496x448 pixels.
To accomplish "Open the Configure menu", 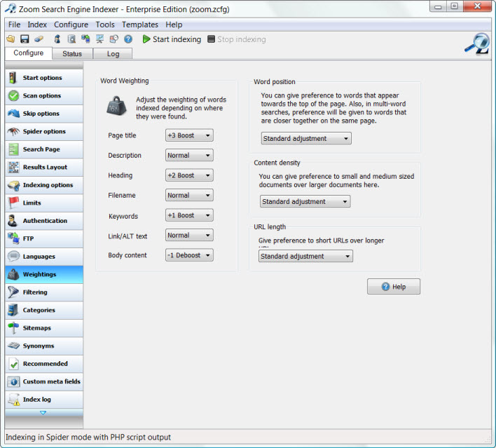I will click(71, 25).
